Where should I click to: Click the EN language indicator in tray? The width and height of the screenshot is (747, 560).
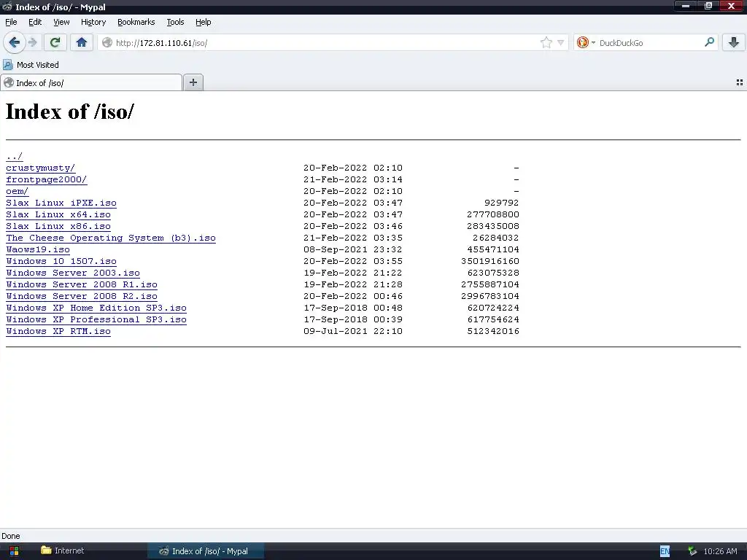point(665,551)
